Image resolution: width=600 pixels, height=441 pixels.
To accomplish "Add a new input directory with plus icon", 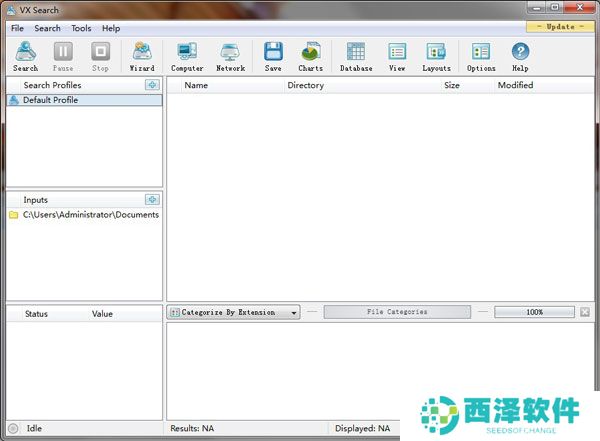I will (x=152, y=199).
